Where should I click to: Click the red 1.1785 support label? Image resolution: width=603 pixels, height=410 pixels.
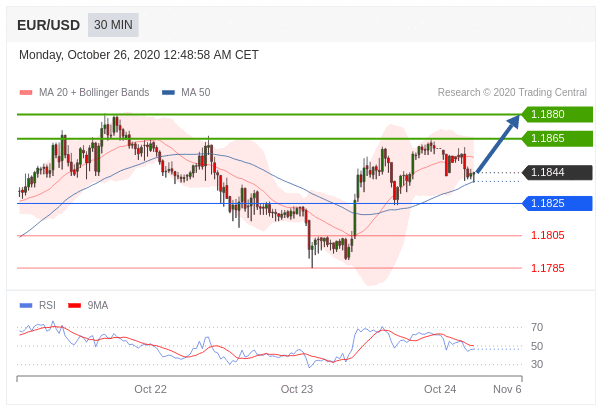point(548,268)
